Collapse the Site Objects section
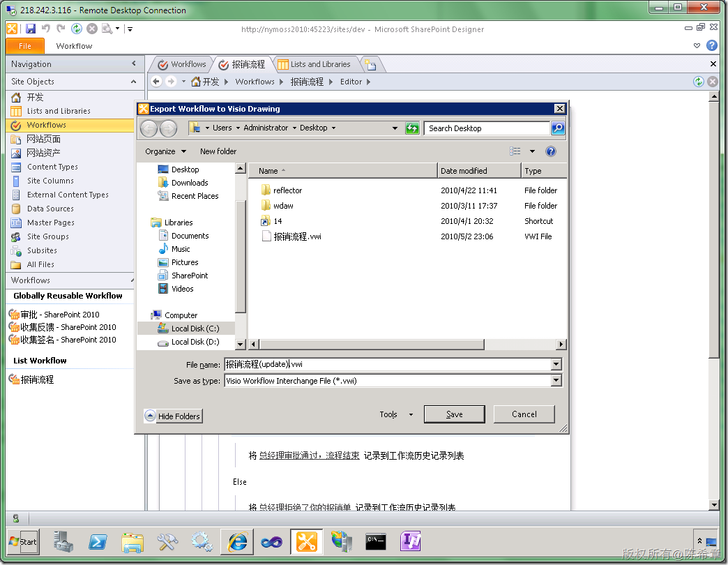The image size is (728, 565). 134,82
